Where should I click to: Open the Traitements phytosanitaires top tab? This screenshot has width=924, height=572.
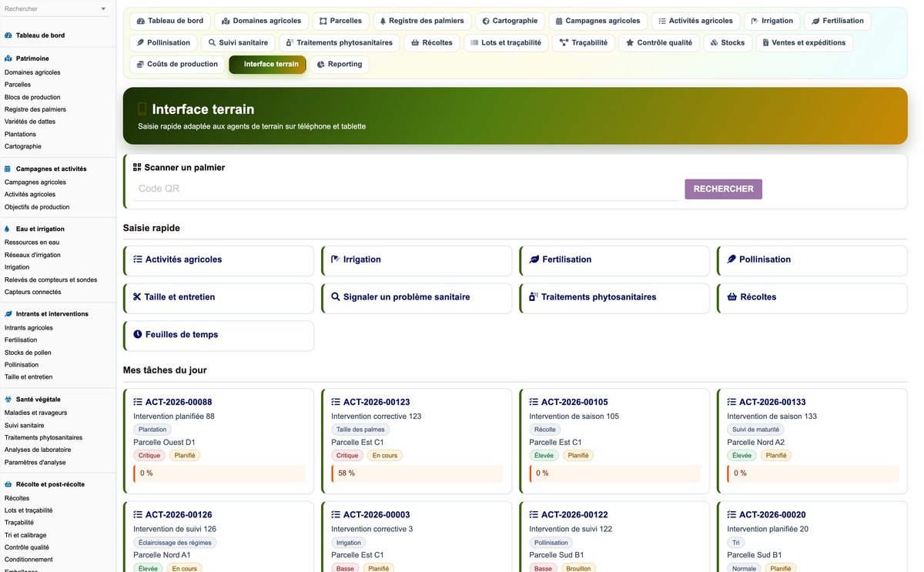(x=339, y=42)
